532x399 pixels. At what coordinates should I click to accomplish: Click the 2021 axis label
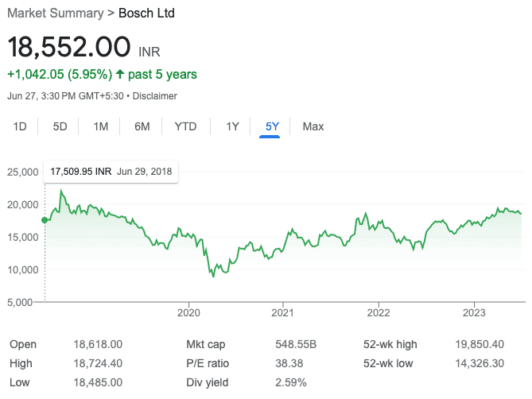click(282, 312)
